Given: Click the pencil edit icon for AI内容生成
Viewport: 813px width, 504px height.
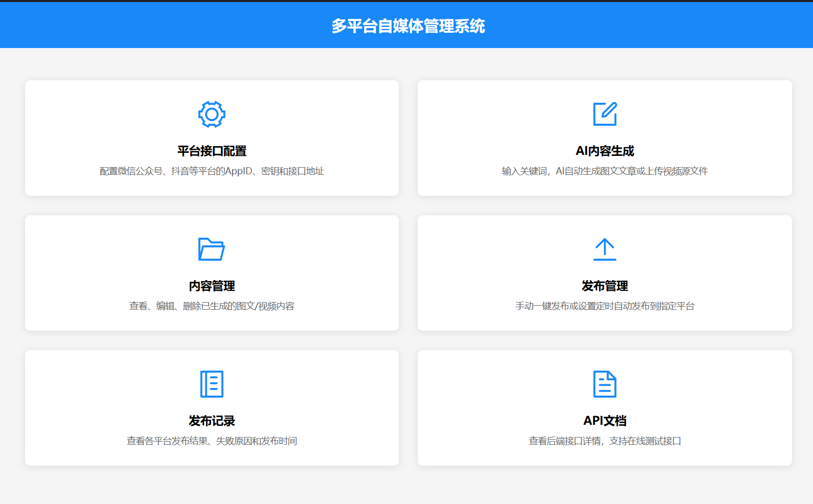Looking at the screenshot, I should pos(604,114).
